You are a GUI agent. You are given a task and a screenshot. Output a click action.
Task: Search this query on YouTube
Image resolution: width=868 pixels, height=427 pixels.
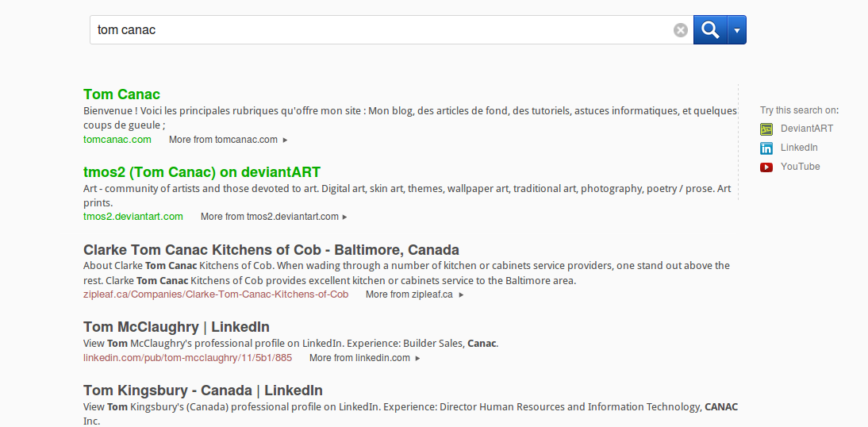point(800,167)
